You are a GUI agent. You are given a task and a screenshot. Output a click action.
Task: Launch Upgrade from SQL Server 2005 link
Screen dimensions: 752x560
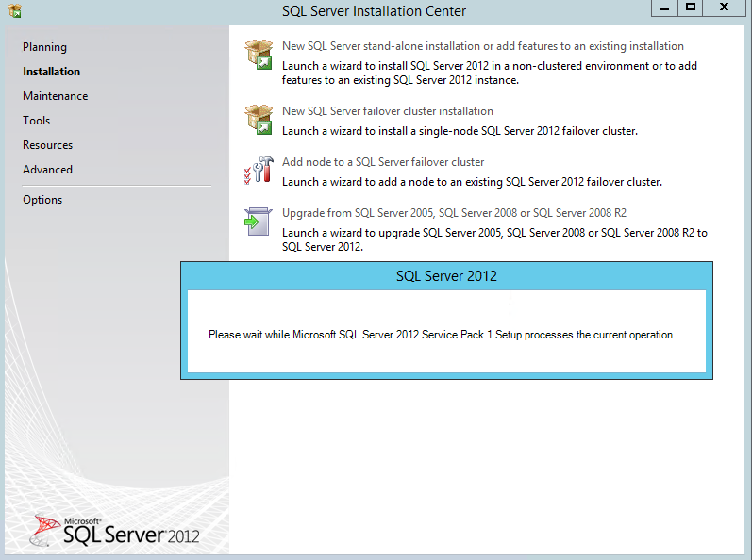click(x=454, y=213)
